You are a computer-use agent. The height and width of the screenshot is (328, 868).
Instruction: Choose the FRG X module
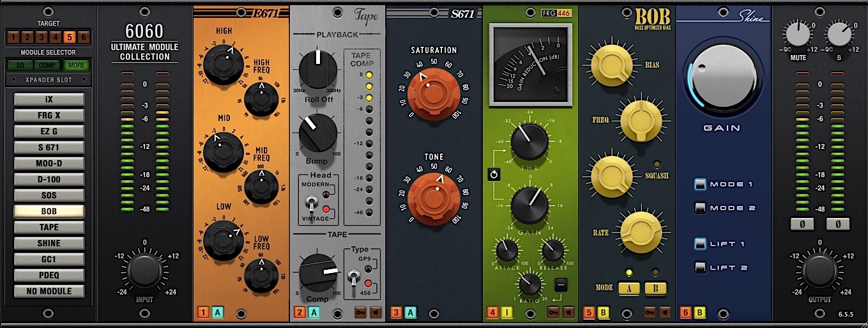(49, 116)
